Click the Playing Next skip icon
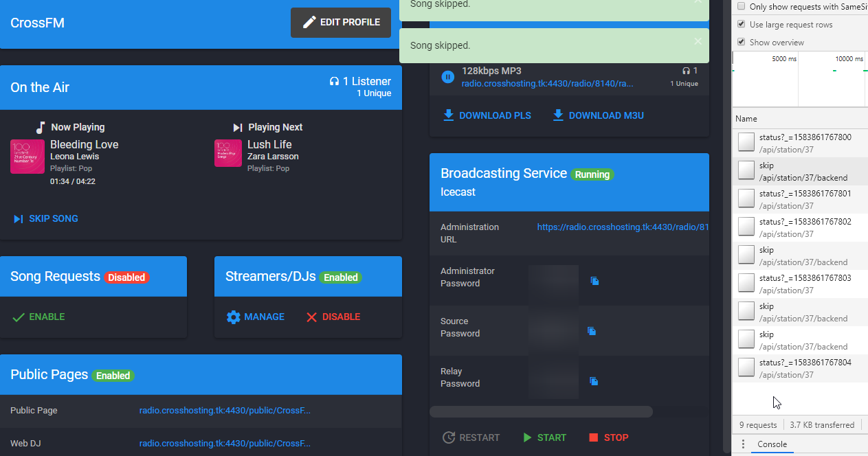The width and height of the screenshot is (868, 456). (x=238, y=127)
